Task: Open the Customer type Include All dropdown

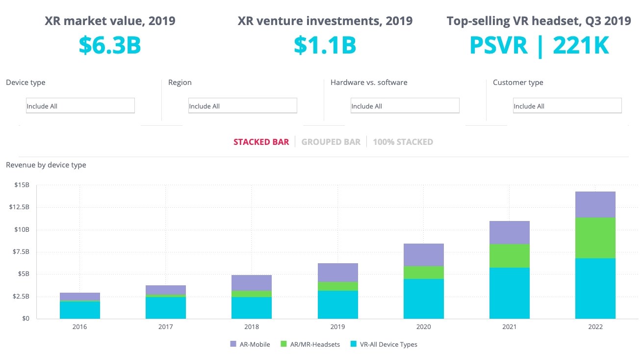Action: point(567,106)
